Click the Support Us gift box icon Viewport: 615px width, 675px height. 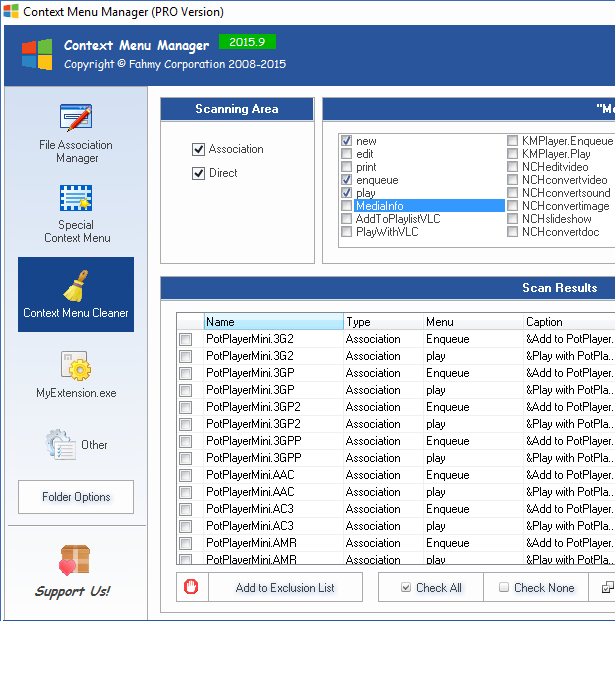74,560
